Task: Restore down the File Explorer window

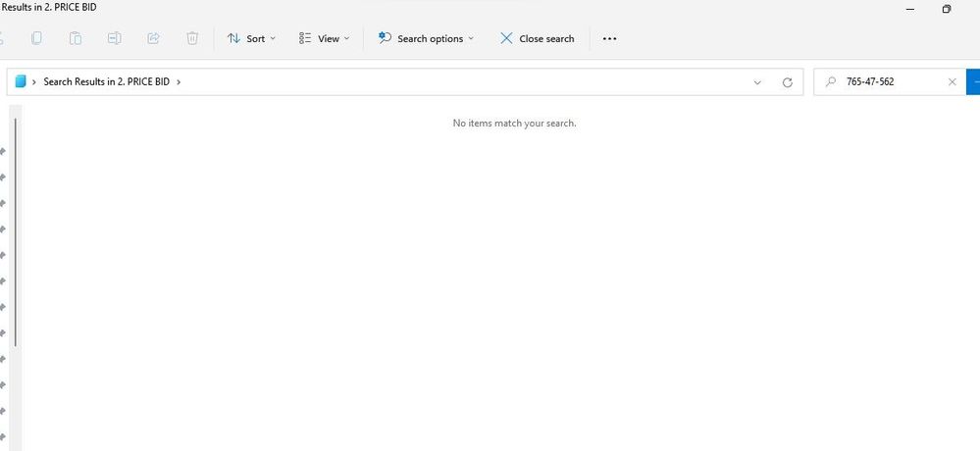Action: point(947,10)
